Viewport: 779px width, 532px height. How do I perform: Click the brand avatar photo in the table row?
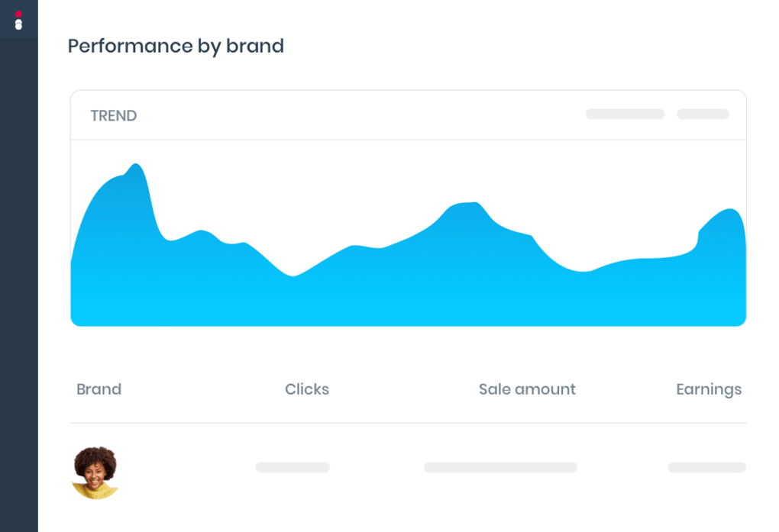click(x=95, y=472)
